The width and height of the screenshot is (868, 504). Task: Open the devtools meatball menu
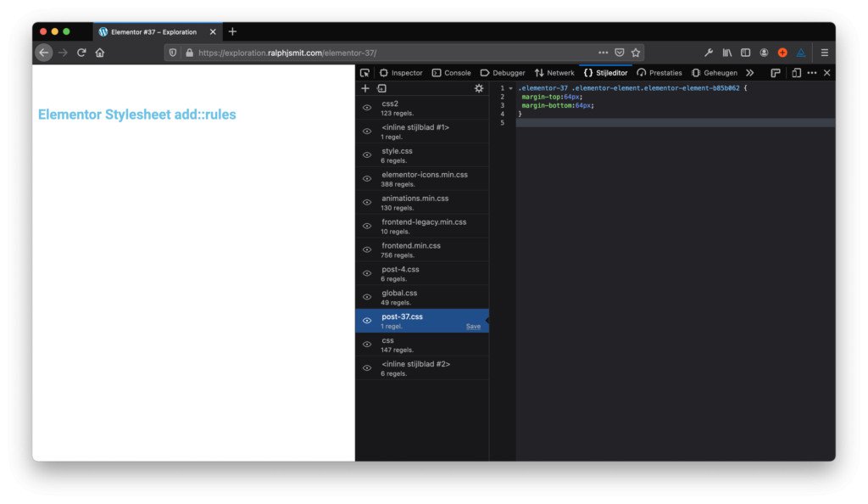(x=811, y=72)
